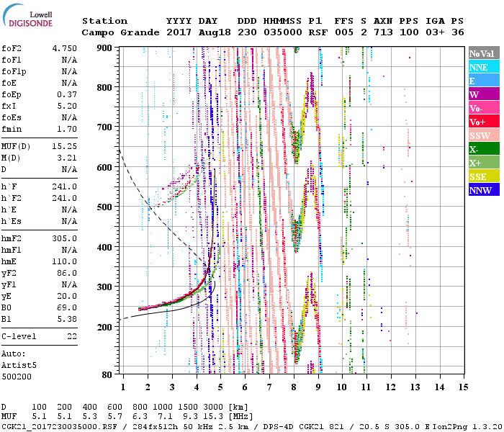The width and height of the screenshot is (504, 432).
Task: Select the X- dark green legend swatch
Action: coord(484,149)
